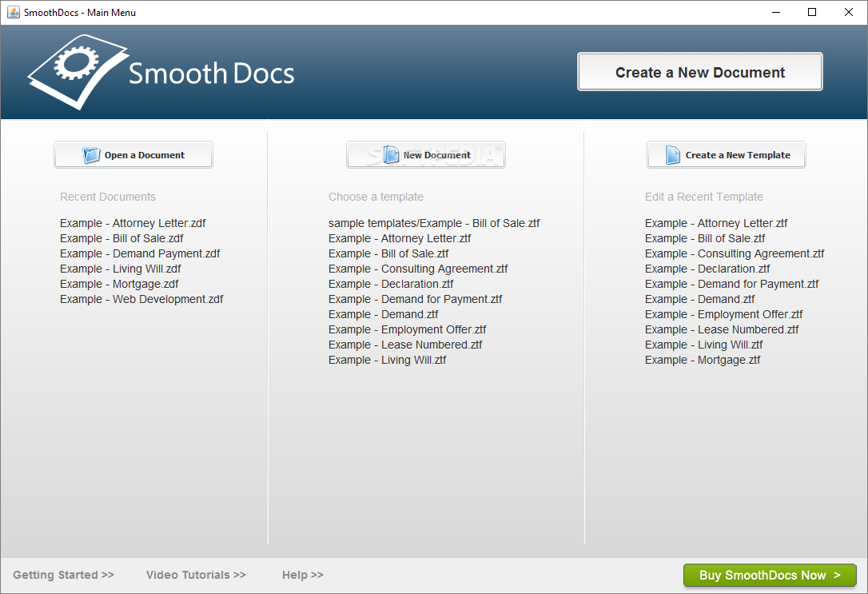This screenshot has height=594, width=868.
Task: Choose template Example - Declaration.ztf in middle column
Action: [391, 284]
